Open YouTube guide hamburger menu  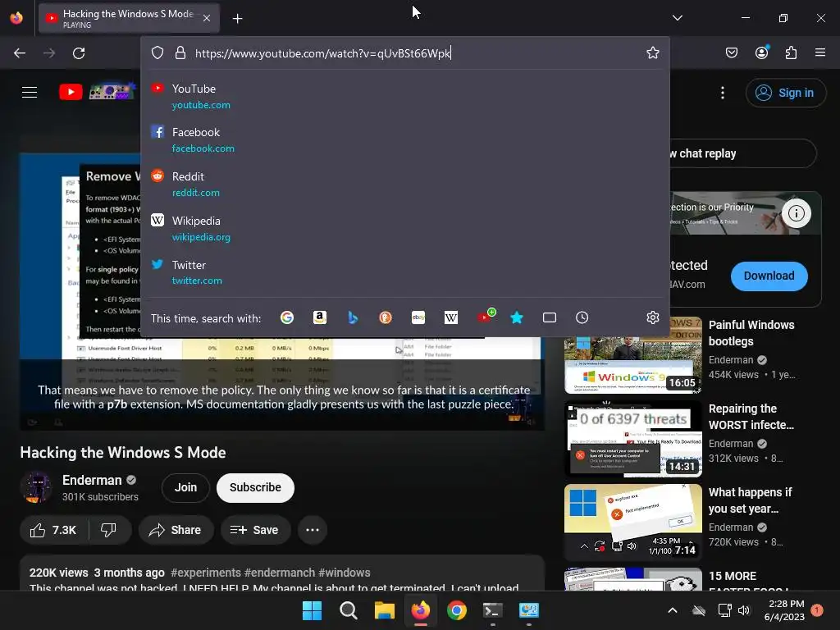[x=30, y=93]
